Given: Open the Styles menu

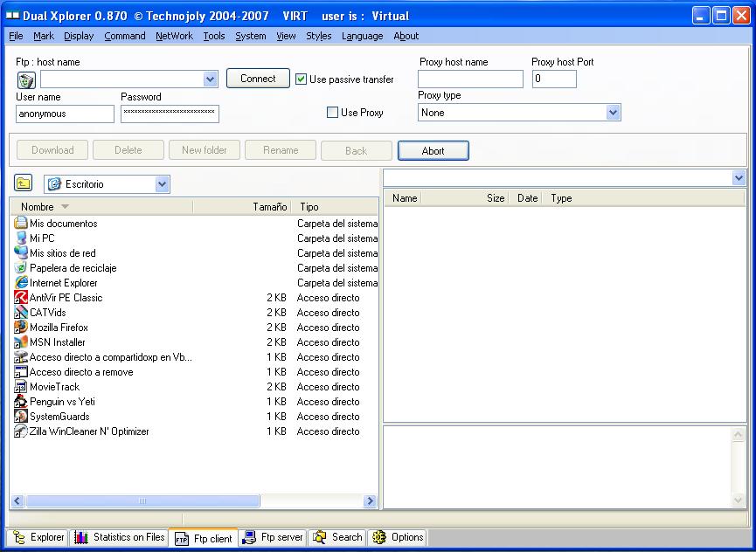Looking at the screenshot, I should 319,36.
